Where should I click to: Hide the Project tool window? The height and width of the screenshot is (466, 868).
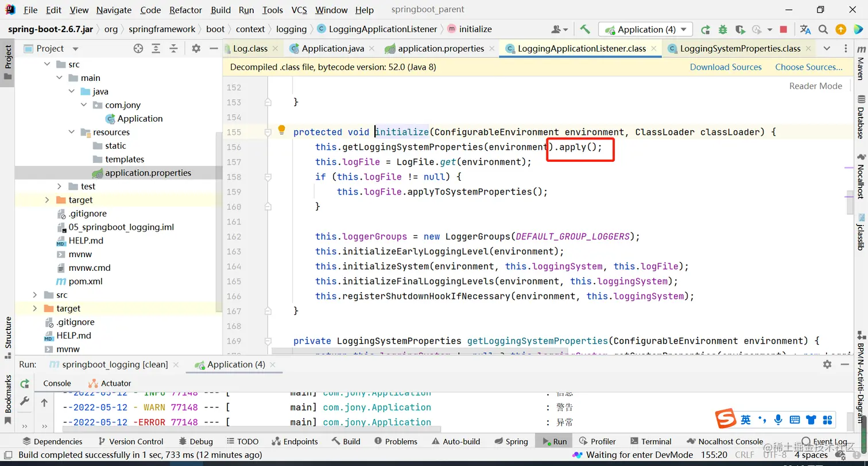(x=213, y=49)
